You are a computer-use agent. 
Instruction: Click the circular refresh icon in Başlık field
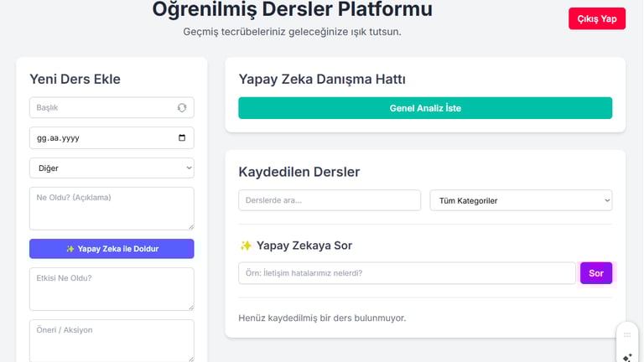(181, 107)
